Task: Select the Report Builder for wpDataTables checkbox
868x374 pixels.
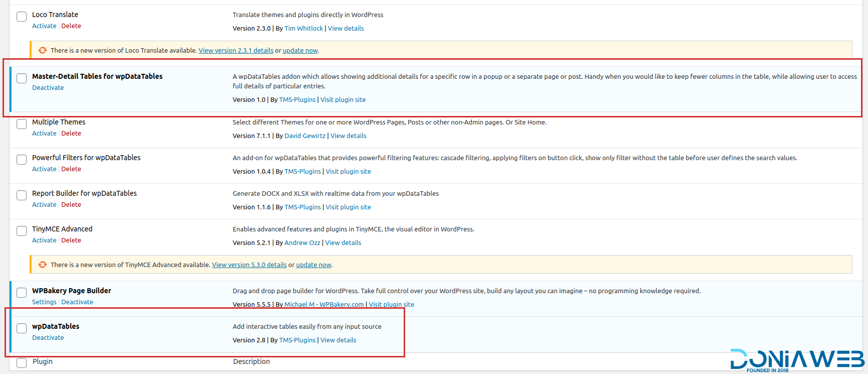Action: [22, 195]
